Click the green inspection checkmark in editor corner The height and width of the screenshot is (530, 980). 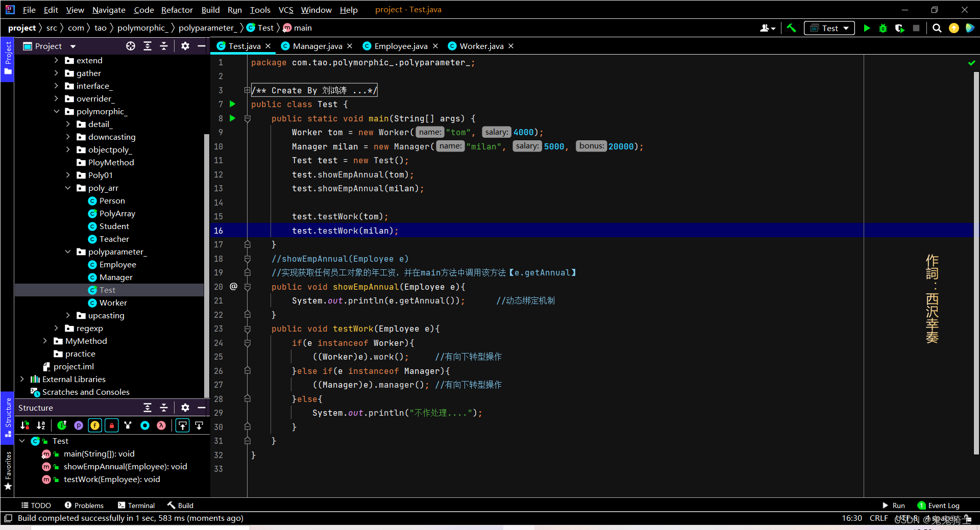(971, 63)
